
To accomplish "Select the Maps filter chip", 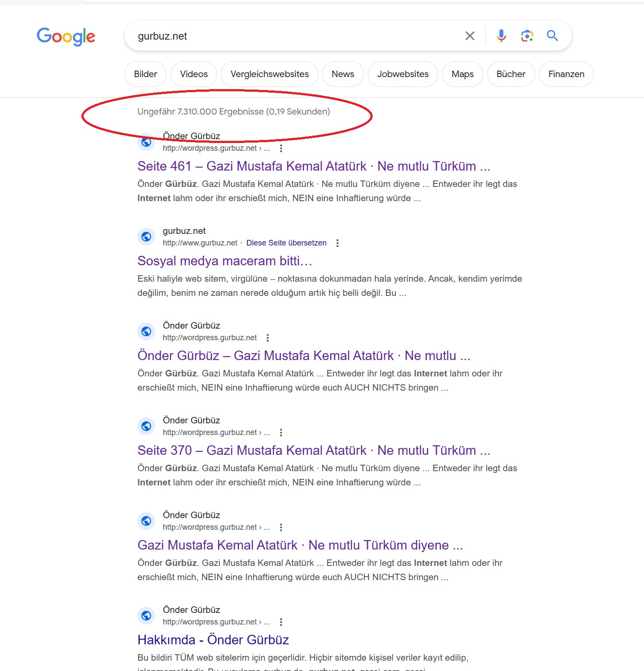I will pyautogui.click(x=463, y=74).
